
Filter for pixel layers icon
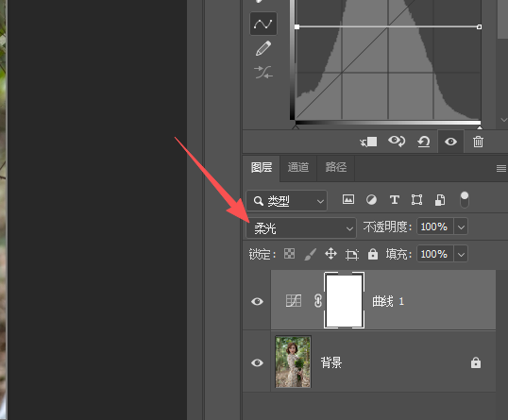point(348,199)
